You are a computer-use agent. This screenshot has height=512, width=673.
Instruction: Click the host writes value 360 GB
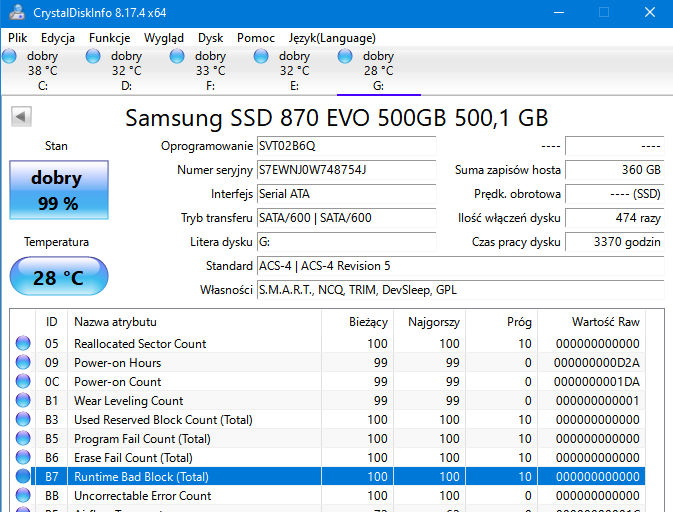[615, 170]
